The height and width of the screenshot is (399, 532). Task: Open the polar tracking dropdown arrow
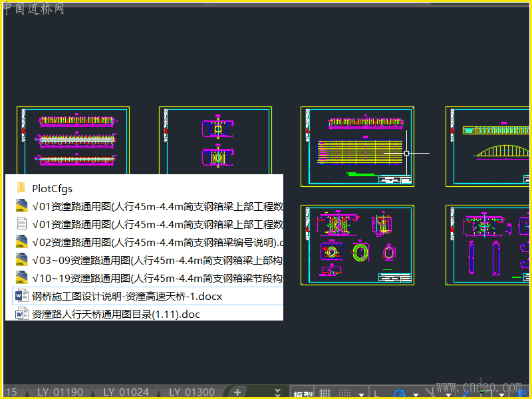tap(416, 394)
